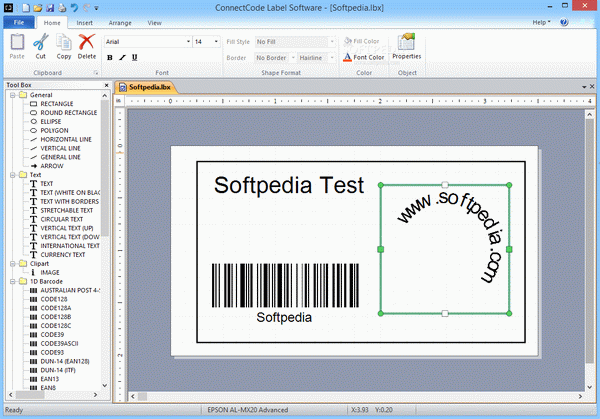
Task: Click the Fill Color bucket icon
Action: (x=348, y=41)
